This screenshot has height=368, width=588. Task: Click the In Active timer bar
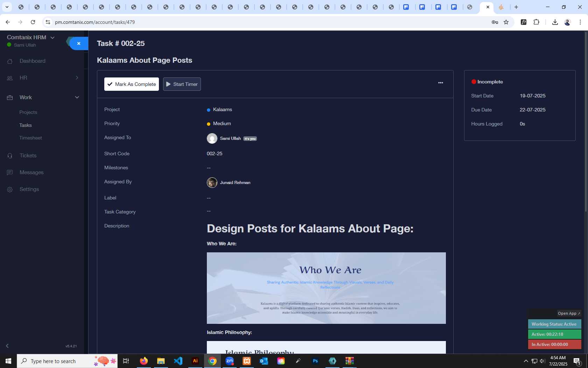tap(554, 345)
